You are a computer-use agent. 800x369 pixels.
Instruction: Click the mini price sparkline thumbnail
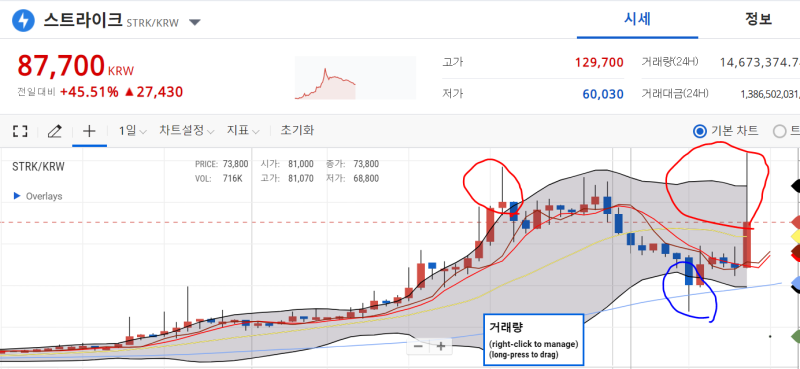[355, 78]
